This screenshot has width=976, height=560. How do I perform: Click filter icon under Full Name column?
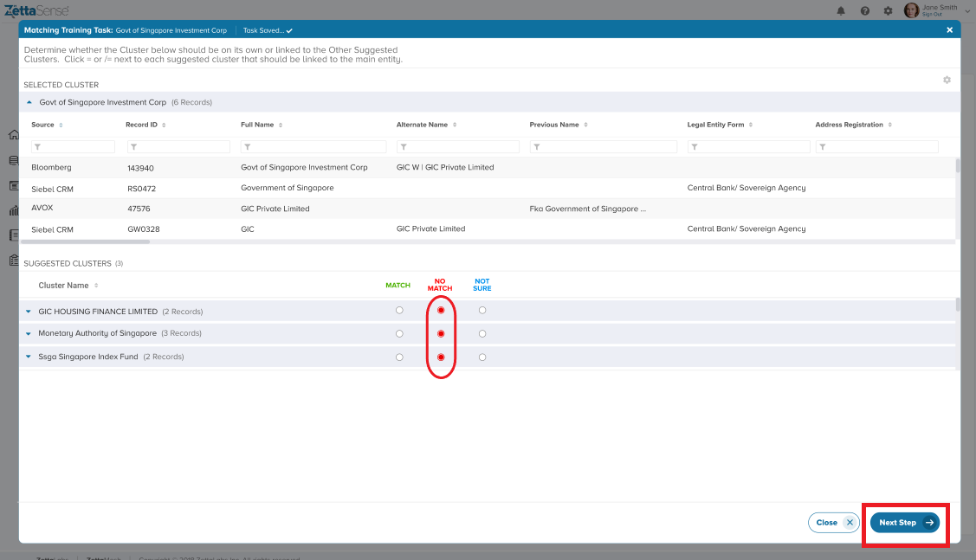tap(247, 147)
